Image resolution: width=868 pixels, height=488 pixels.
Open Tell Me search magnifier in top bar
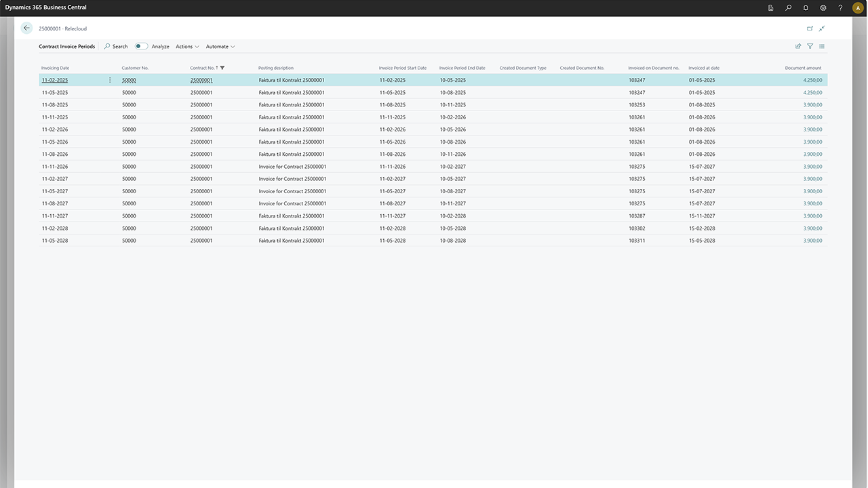788,8
